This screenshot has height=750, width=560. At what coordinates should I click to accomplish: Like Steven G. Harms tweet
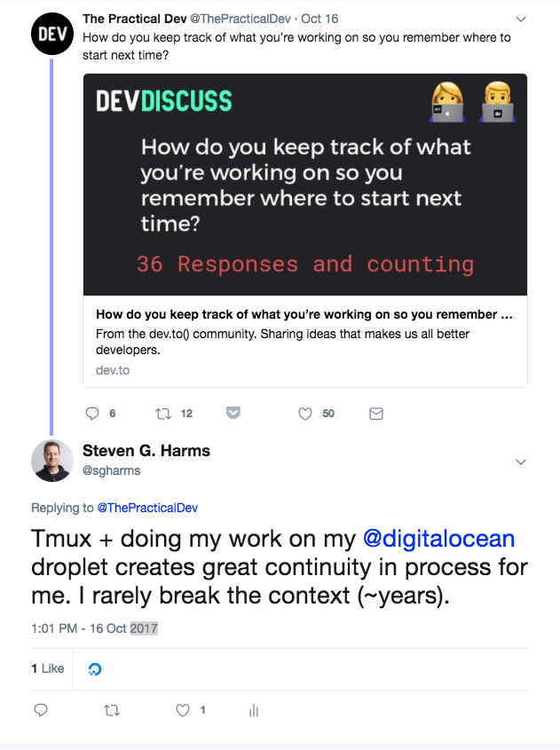coord(183,710)
